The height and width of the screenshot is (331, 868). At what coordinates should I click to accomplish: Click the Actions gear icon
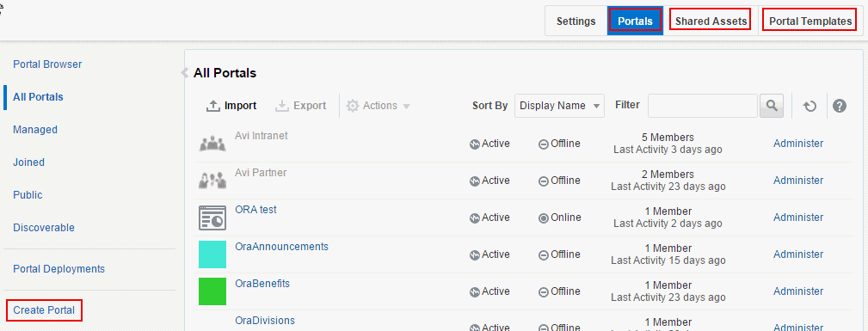353,106
